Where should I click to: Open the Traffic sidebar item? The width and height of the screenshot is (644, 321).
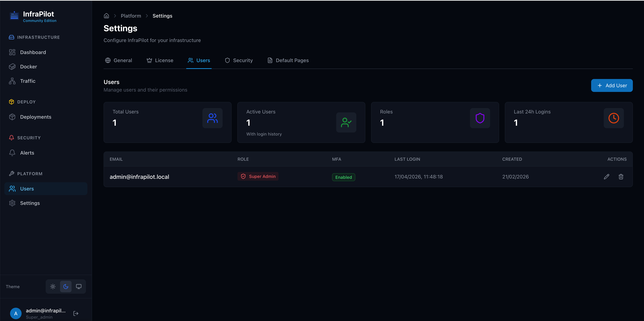coord(46,81)
